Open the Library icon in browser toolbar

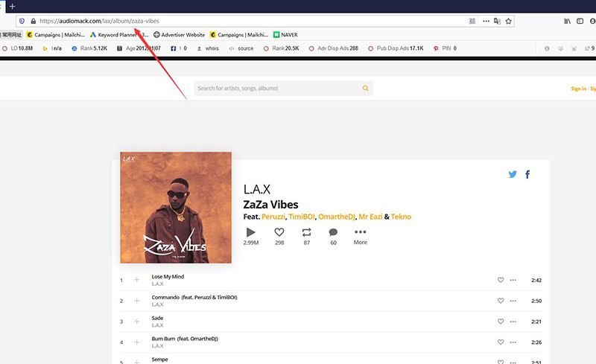click(567, 22)
